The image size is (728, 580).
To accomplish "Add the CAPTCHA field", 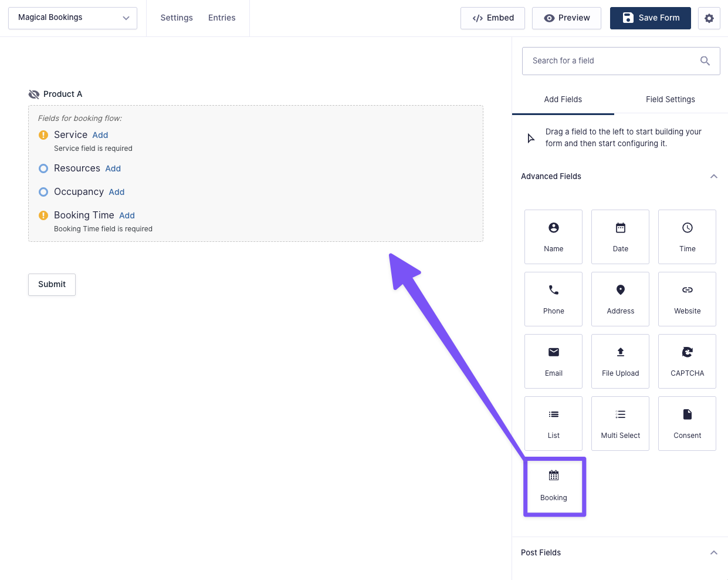I will pyautogui.click(x=687, y=361).
